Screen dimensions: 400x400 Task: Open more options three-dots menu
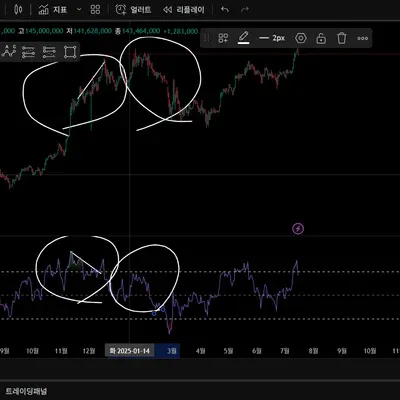[x=362, y=38]
